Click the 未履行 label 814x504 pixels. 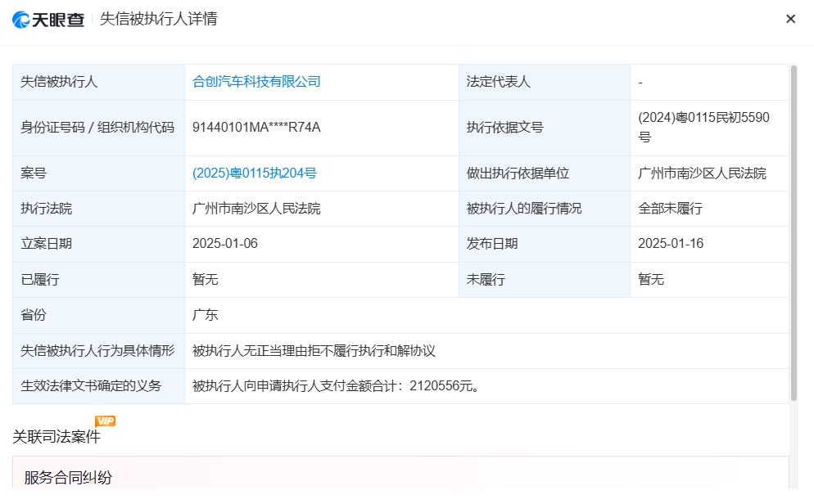486,280
